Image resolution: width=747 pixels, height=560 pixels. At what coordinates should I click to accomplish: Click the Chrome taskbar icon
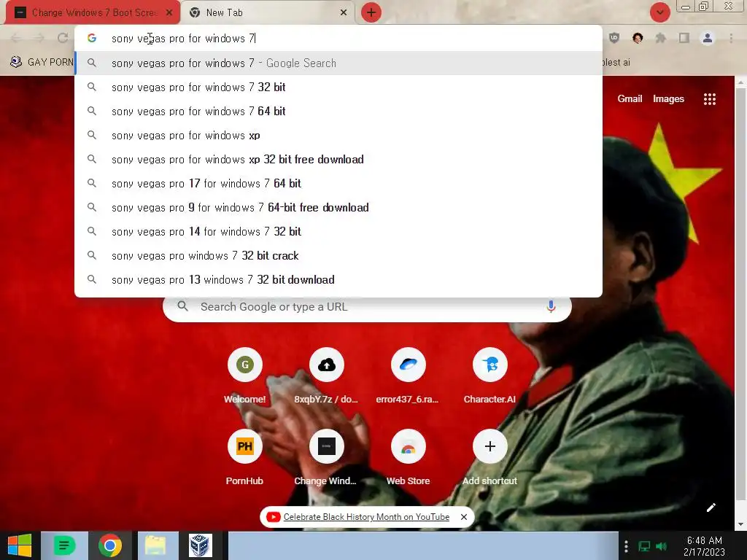(x=110, y=545)
